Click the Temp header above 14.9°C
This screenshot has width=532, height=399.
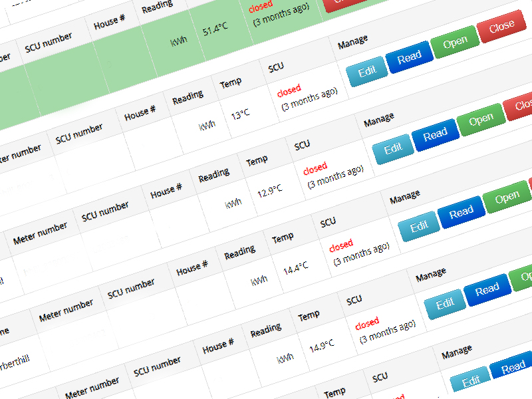(309, 315)
